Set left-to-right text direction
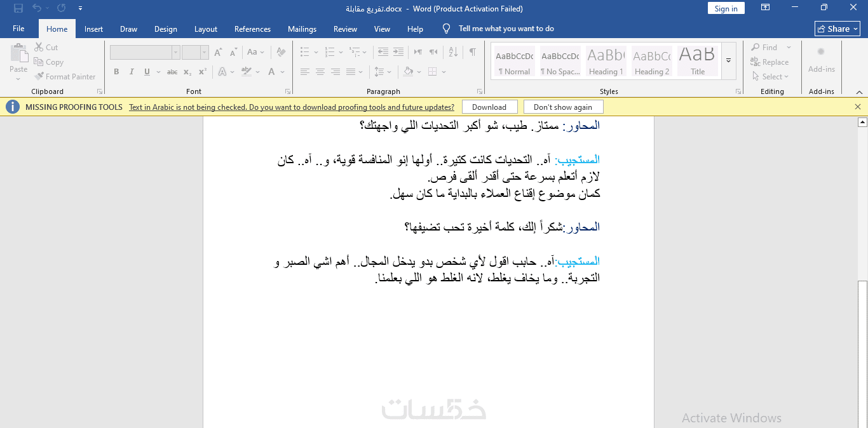Image resolution: width=868 pixels, height=428 pixels. tap(418, 52)
